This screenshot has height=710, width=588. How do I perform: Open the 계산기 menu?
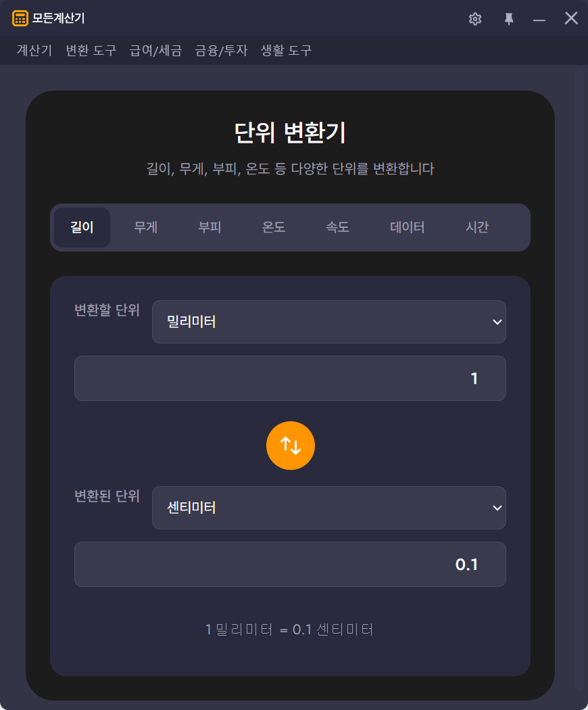tap(34, 51)
